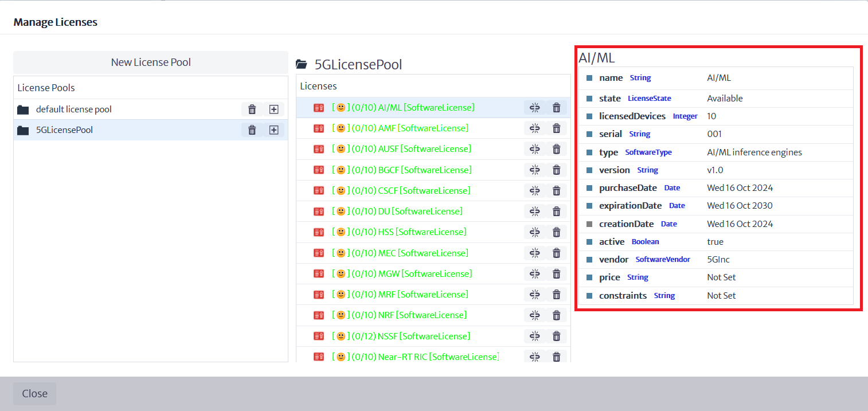The image size is (868, 411).
Task: Click the licensedDevices value field
Action: point(711,116)
